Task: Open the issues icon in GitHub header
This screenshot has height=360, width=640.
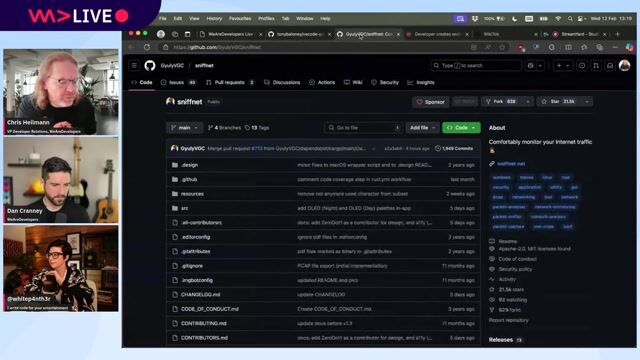Action: click(x=582, y=66)
